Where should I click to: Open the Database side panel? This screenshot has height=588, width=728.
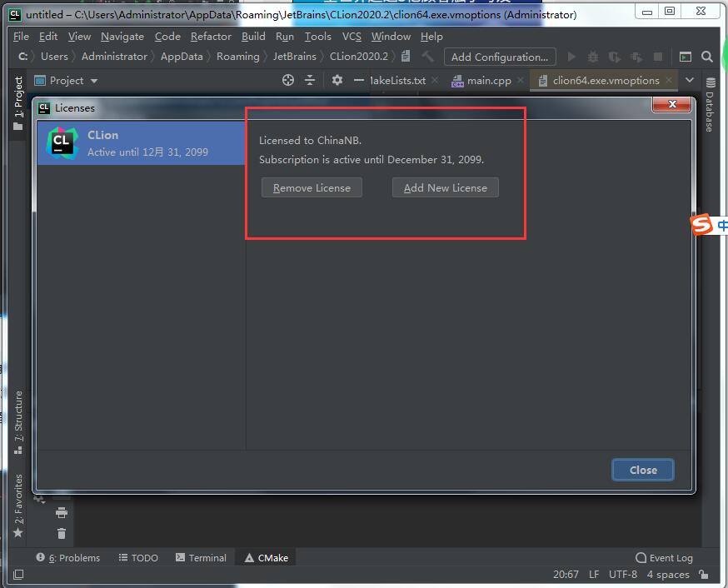[x=710, y=104]
